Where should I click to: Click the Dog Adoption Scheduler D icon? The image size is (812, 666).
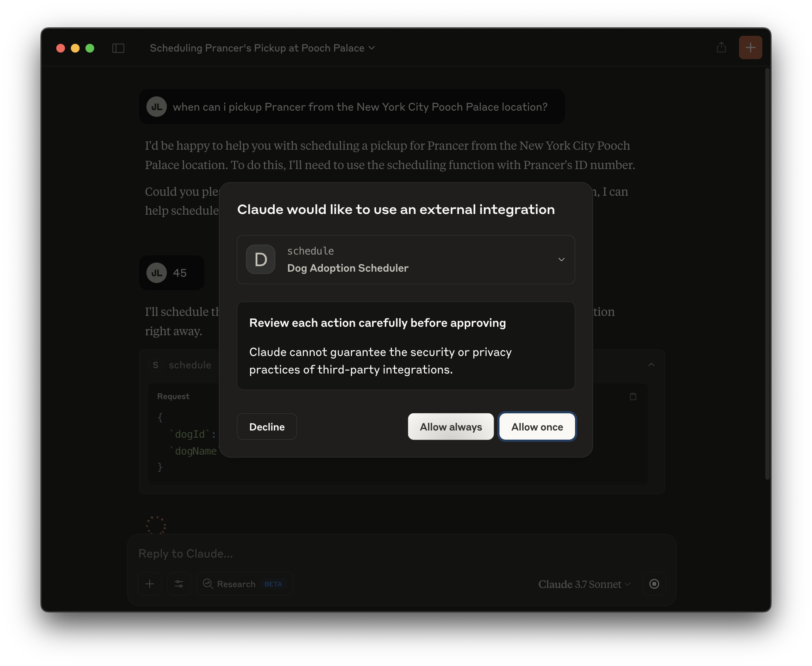click(x=260, y=259)
